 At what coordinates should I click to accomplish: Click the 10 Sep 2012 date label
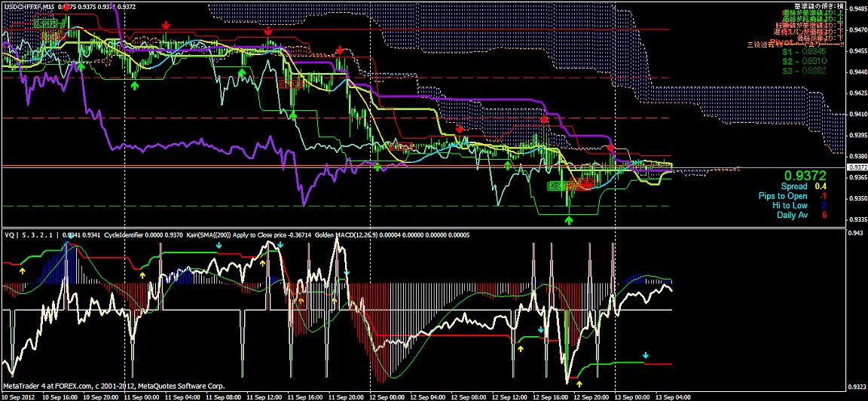tap(18, 396)
